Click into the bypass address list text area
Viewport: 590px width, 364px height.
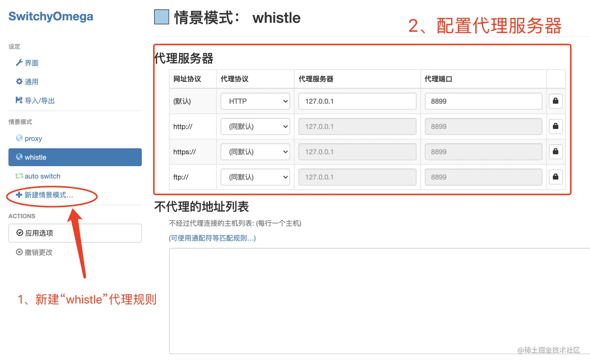(x=379, y=301)
